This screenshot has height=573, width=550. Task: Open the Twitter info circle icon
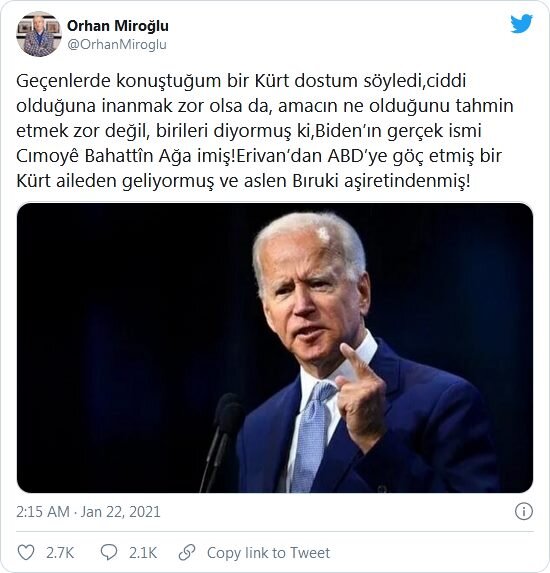[x=524, y=511]
